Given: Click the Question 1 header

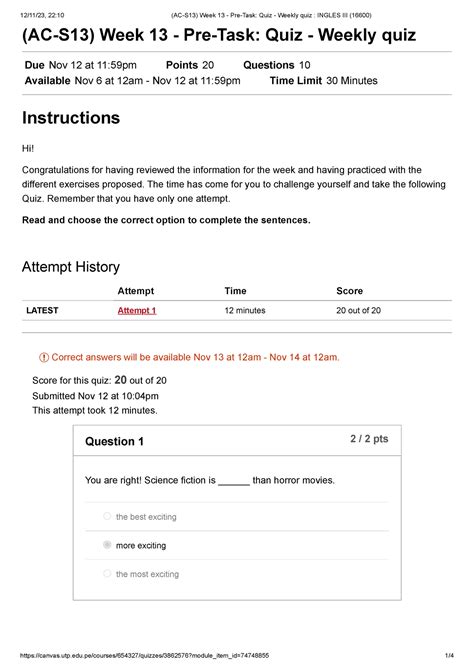Looking at the screenshot, I should click(114, 441).
